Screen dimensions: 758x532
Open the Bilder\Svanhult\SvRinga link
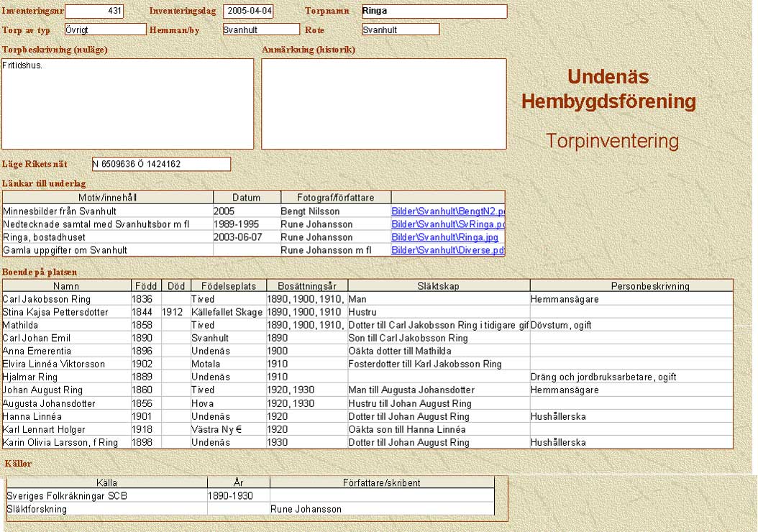(x=448, y=224)
